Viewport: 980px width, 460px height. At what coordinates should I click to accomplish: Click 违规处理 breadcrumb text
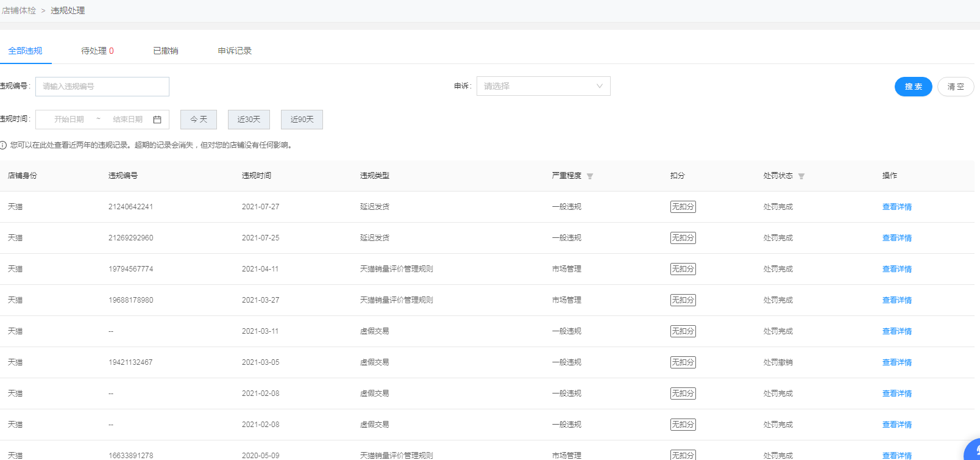pyautogui.click(x=68, y=11)
